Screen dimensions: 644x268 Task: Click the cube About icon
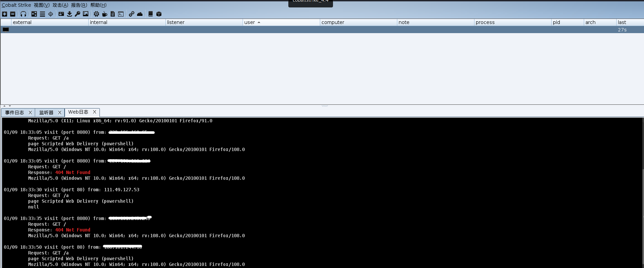[x=159, y=14]
